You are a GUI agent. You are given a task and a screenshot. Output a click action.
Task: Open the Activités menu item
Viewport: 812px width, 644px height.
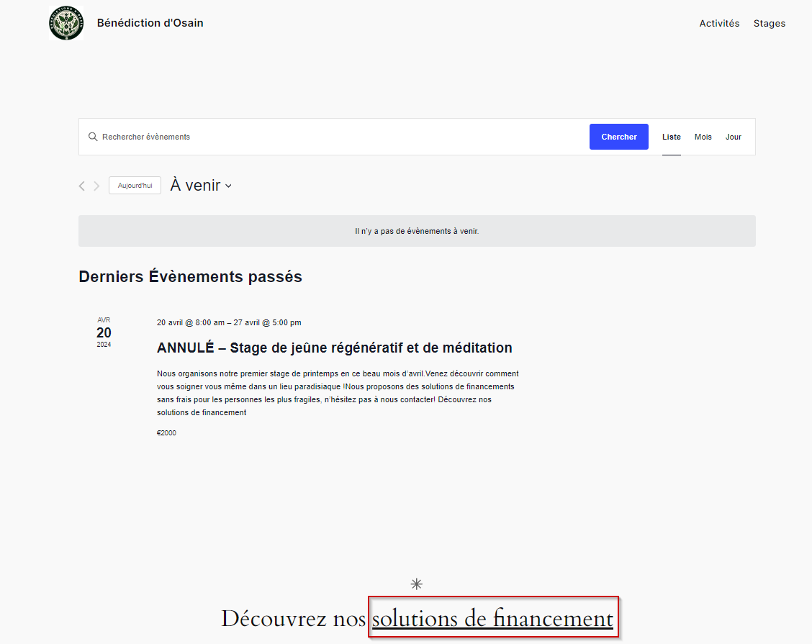pos(719,24)
